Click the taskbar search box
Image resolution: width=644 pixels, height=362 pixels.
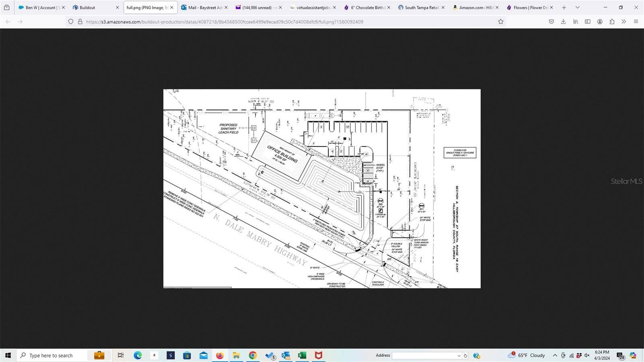(52, 355)
